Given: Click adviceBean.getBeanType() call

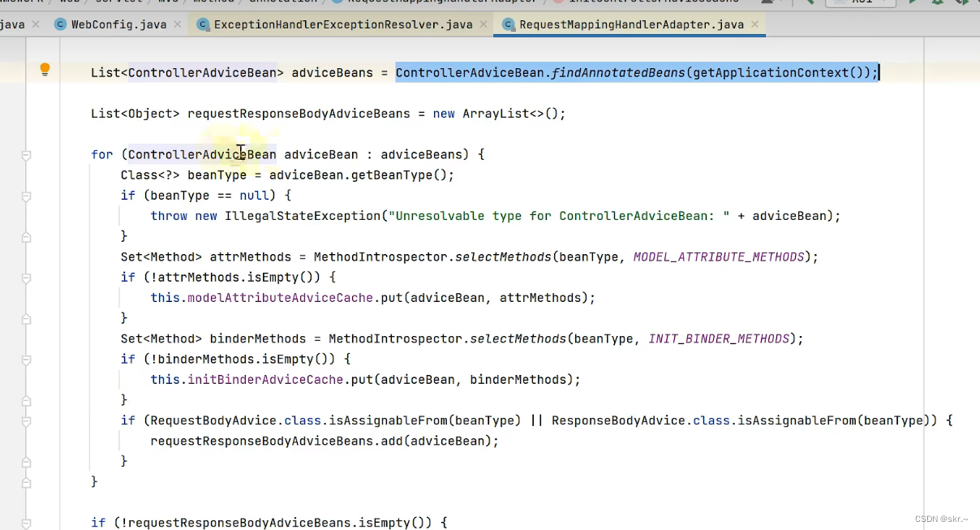Looking at the screenshot, I should (358, 175).
